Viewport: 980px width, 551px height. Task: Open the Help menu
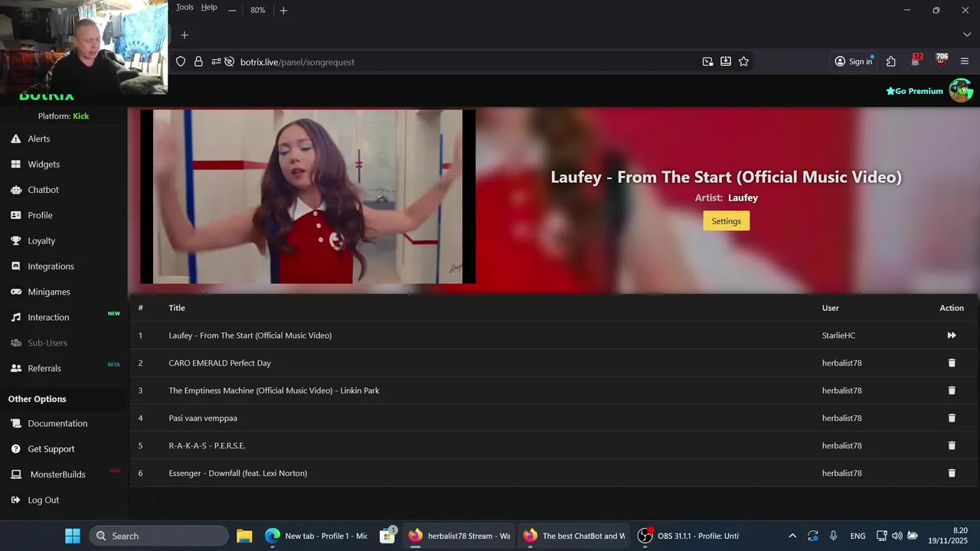(x=209, y=8)
